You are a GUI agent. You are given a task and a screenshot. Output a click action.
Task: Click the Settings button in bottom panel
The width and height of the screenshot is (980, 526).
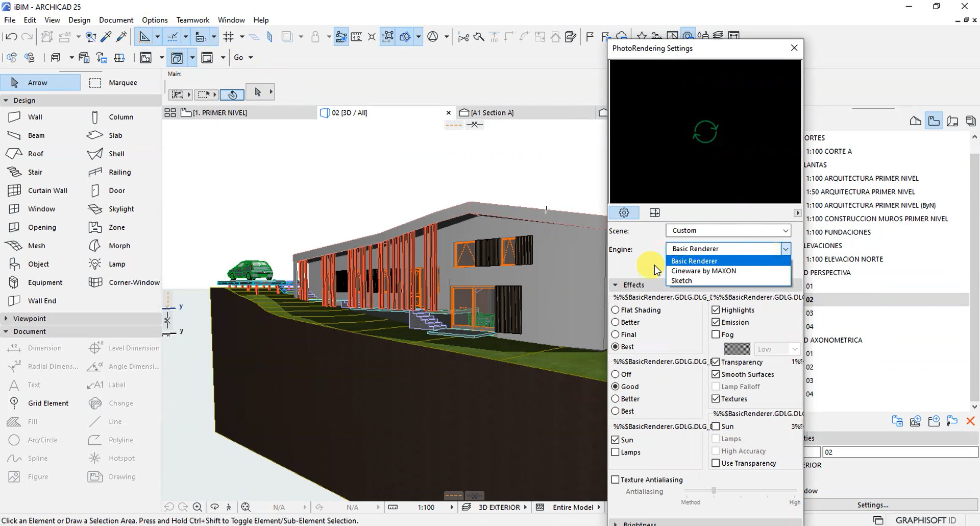coord(872,505)
